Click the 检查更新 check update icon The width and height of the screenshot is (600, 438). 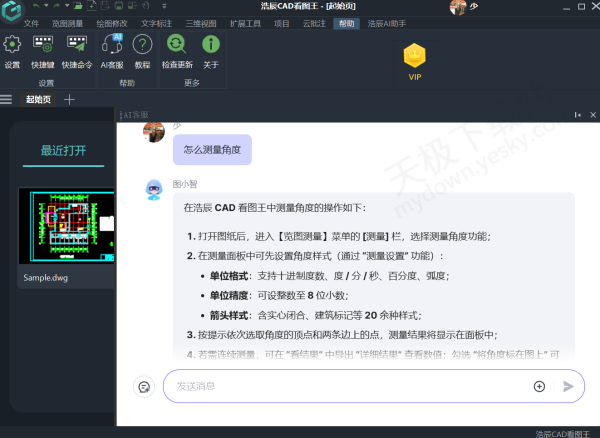[176, 46]
